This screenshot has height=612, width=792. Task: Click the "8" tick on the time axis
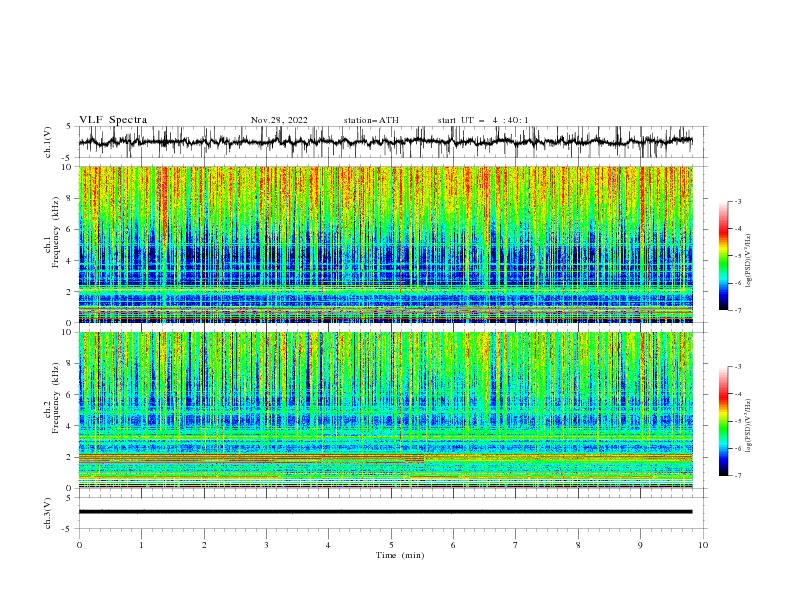[x=578, y=545]
